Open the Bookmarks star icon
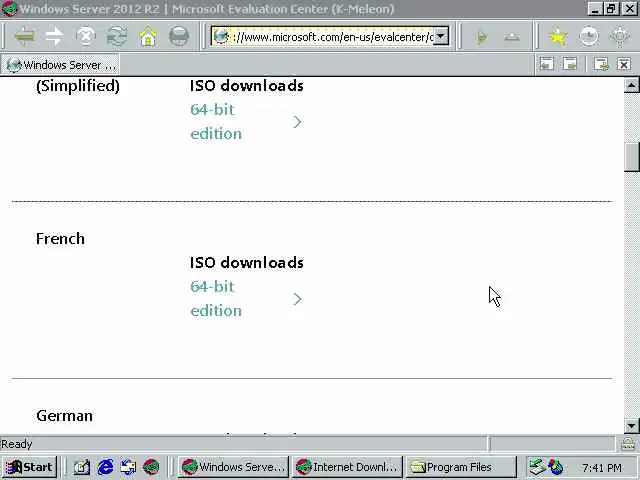 tap(558, 37)
